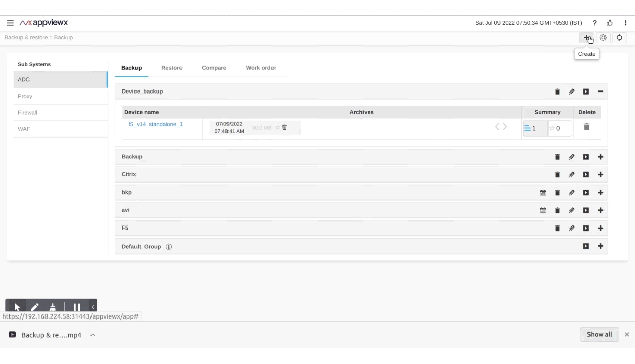Image resolution: width=635 pixels, height=364 pixels.
Task: Click the Default_Group info icon
Action: [169, 247]
